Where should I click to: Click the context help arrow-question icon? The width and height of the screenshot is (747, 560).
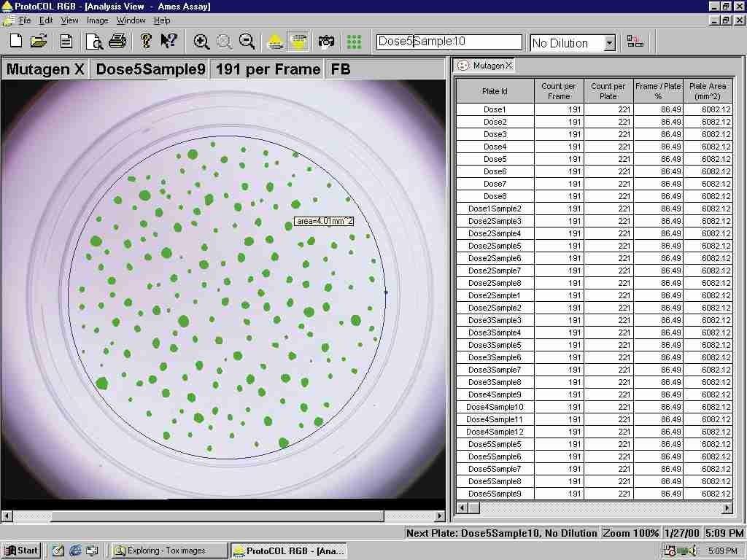[x=169, y=41]
